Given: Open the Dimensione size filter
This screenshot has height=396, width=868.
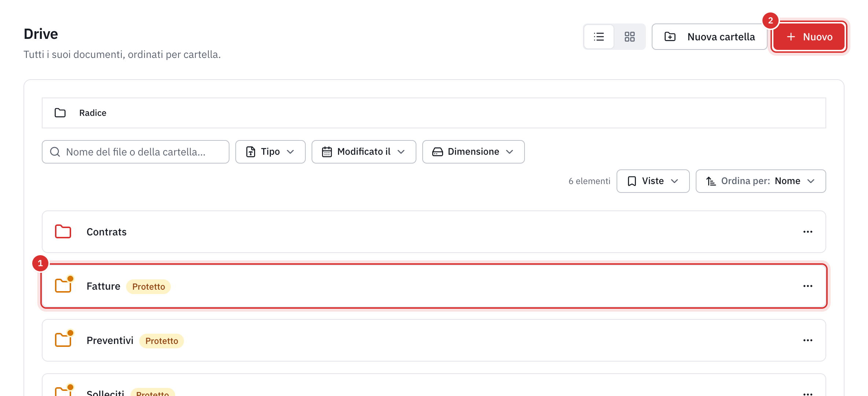Looking at the screenshot, I should [x=474, y=152].
